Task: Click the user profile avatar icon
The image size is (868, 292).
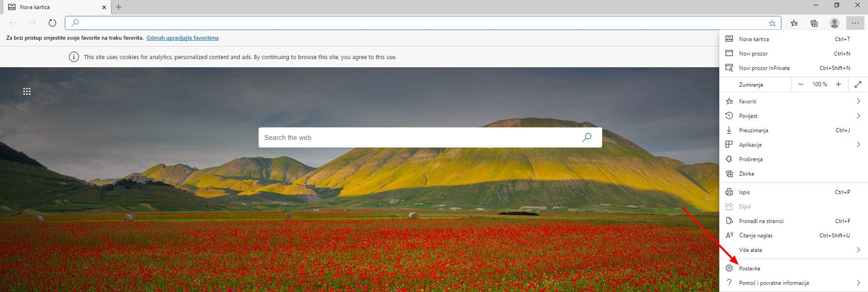Action: (834, 23)
